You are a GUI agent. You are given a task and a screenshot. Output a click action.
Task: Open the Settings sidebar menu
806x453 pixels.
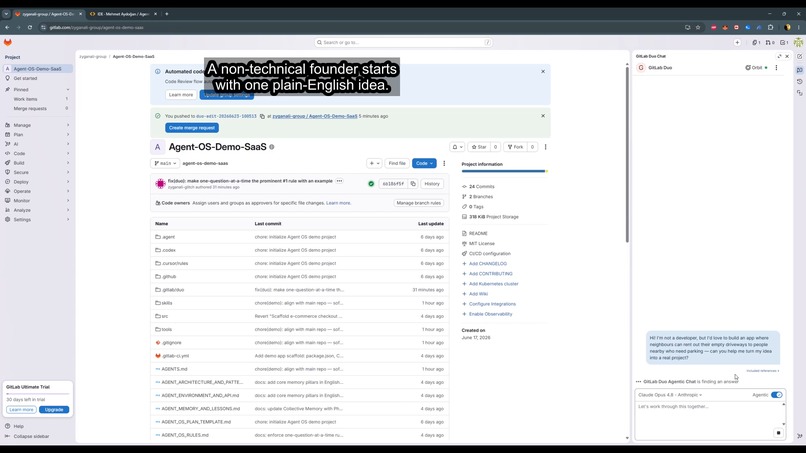pos(36,220)
